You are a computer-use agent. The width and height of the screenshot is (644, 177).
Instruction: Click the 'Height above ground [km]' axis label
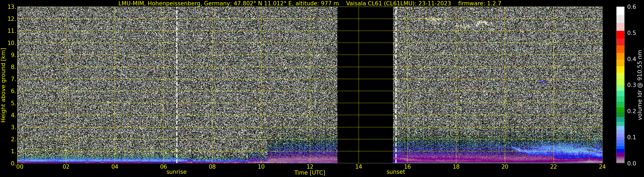pos(3,85)
